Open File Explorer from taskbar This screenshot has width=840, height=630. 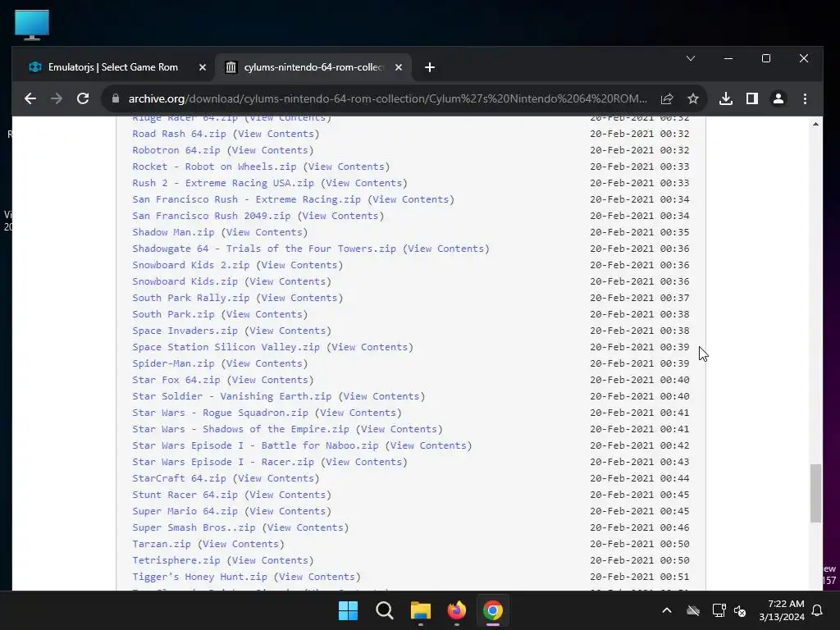tap(421, 610)
